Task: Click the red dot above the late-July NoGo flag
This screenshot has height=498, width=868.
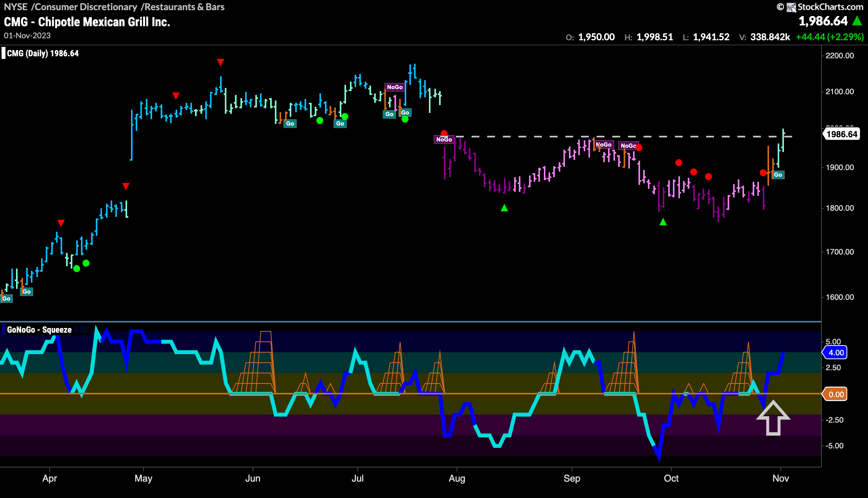Action: coord(444,134)
